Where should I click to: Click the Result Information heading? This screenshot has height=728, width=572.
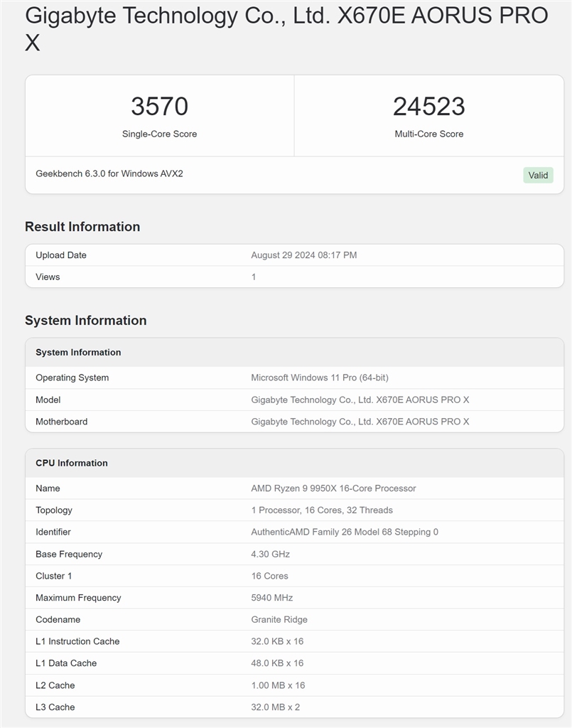82,227
